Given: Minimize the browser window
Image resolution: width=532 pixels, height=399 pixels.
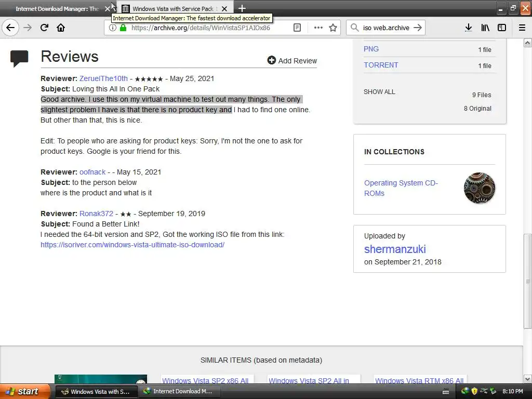Looking at the screenshot, I should (x=500, y=9).
